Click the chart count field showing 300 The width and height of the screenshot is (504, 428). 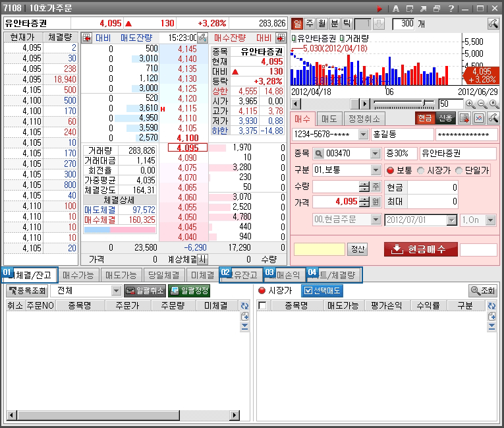[403, 24]
